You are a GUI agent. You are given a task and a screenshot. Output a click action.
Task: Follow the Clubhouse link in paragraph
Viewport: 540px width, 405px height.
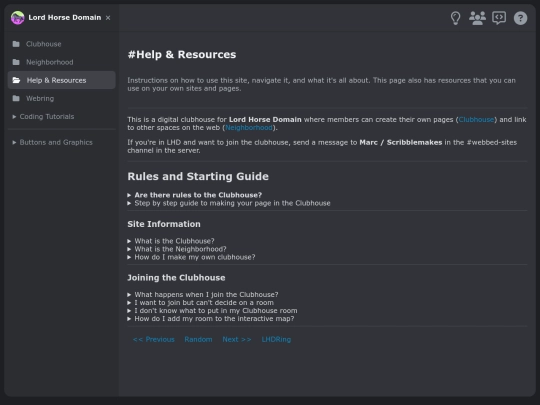[476, 120]
